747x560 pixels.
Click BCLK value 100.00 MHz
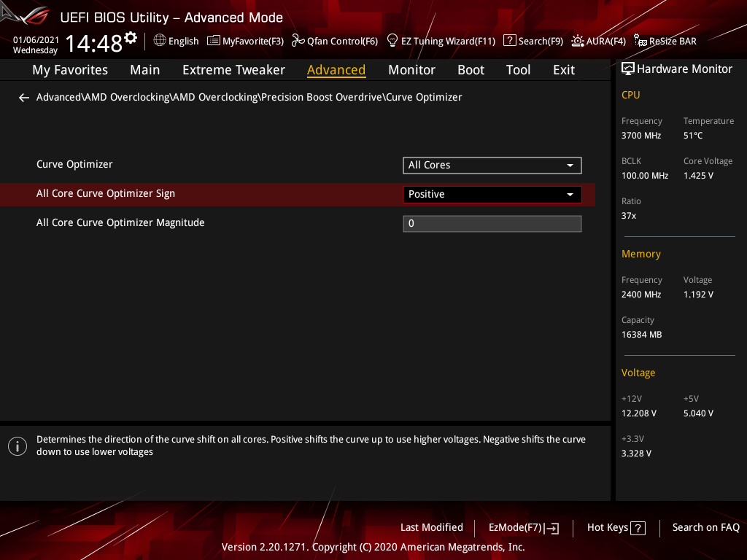(x=645, y=176)
